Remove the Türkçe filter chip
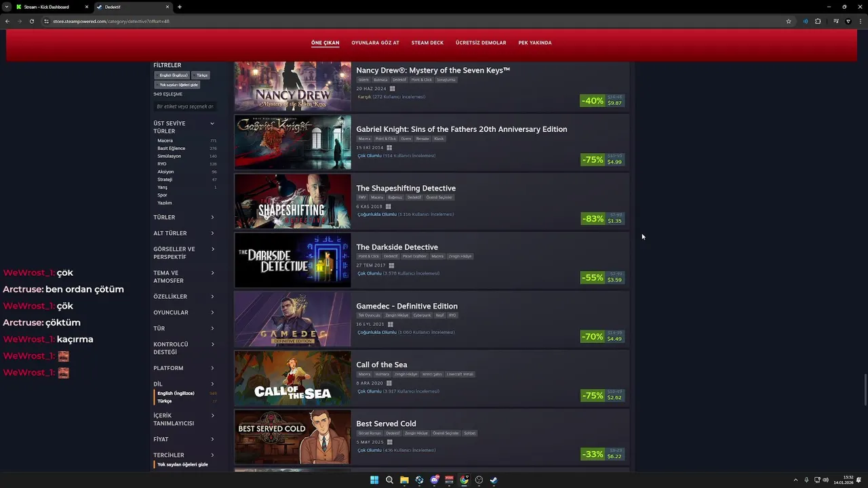The image size is (868, 488). [x=202, y=75]
